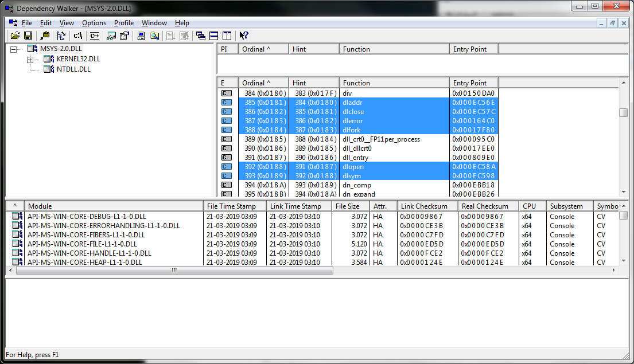Sort exports by the Entry Point column header
Viewport: 634px width, 364px height.
coord(473,83)
